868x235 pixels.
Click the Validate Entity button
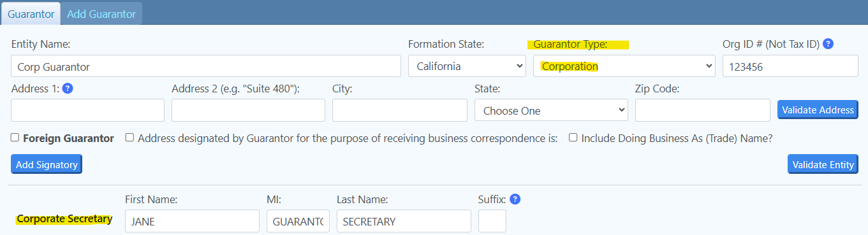tap(823, 164)
